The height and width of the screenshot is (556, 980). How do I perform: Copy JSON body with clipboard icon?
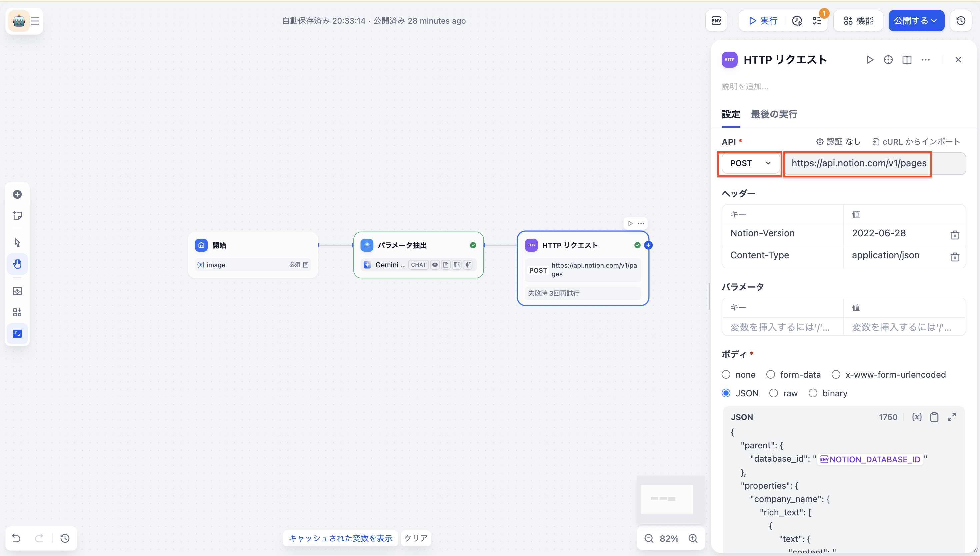click(x=934, y=417)
